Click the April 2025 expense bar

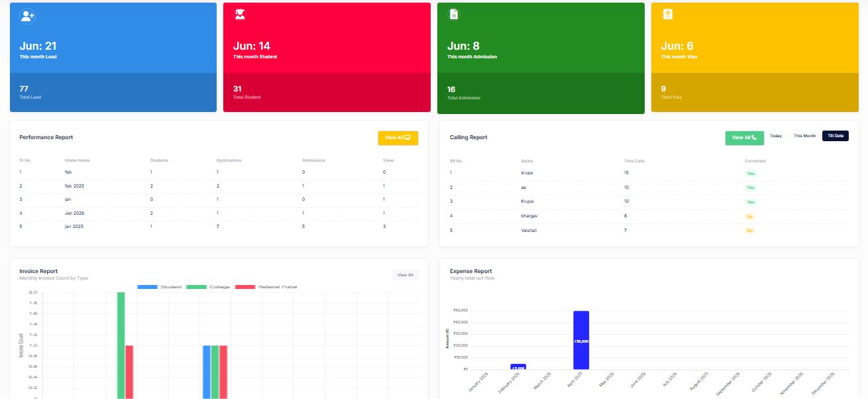(581, 340)
